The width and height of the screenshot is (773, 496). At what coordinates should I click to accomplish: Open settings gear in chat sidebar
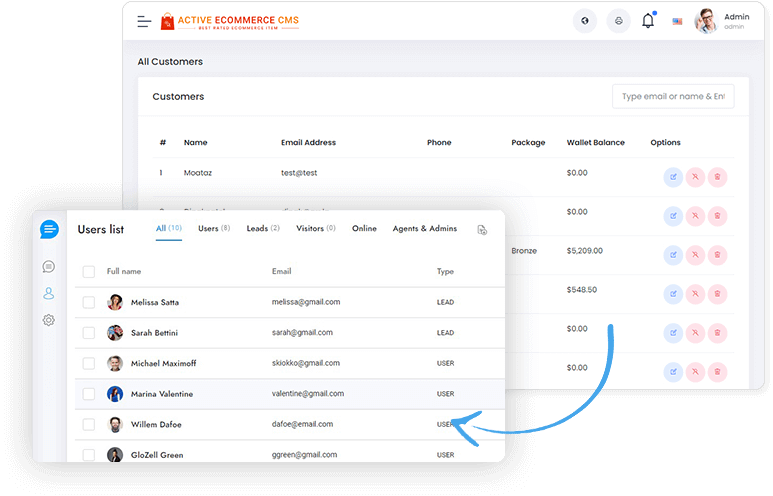click(48, 320)
